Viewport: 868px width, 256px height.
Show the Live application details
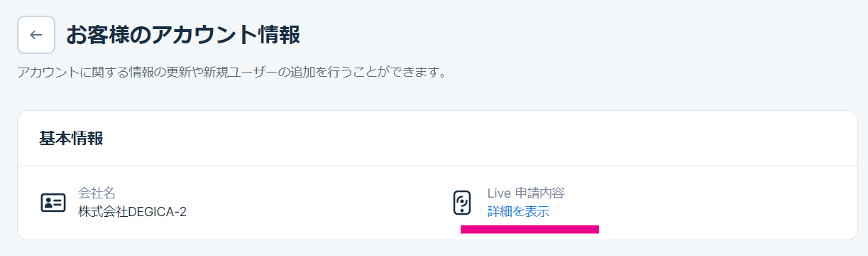pos(518,211)
